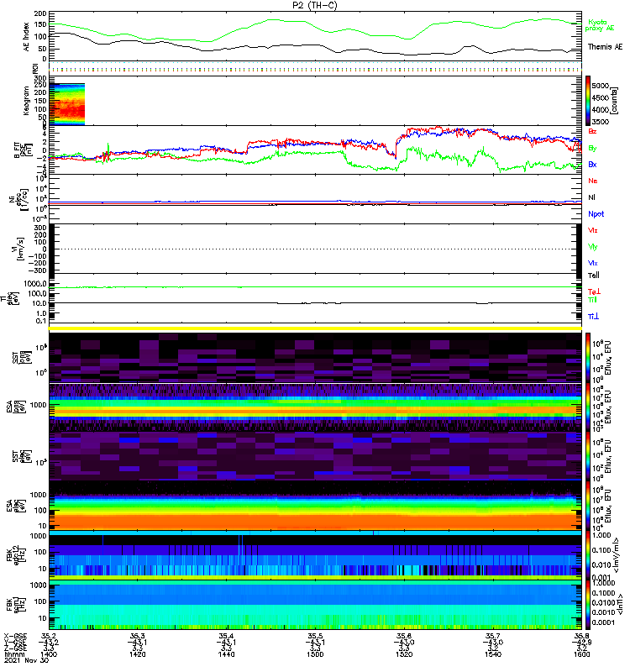Click the 1420 time tick label
The width and height of the screenshot is (630, 672).
pyautogui.click(x=138, y=654)
